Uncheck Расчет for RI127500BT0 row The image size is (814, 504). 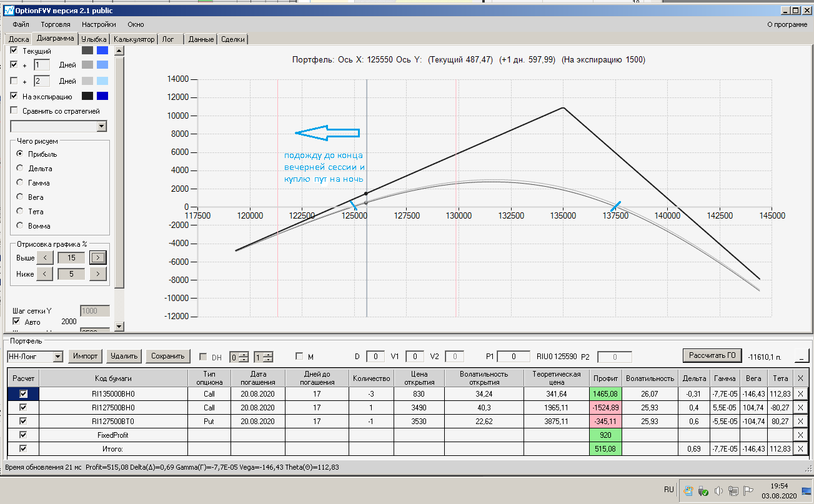pos(24,422)
